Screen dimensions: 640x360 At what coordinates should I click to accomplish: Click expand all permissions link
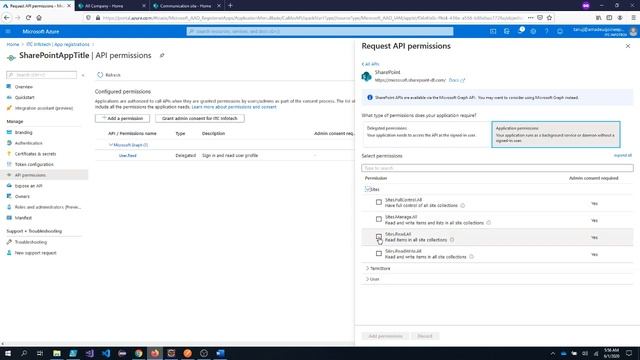[622, 156]
